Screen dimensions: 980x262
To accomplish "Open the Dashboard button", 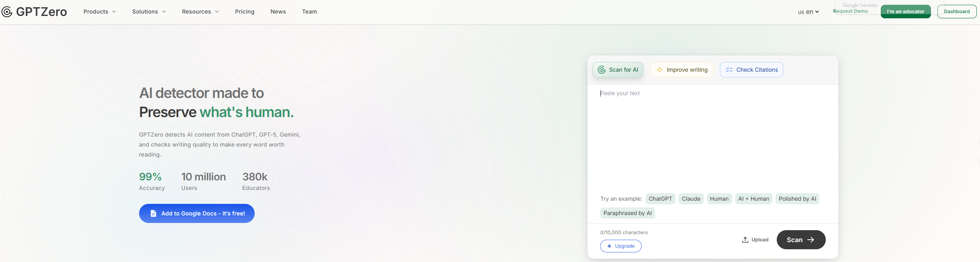I will click(957, 12).
